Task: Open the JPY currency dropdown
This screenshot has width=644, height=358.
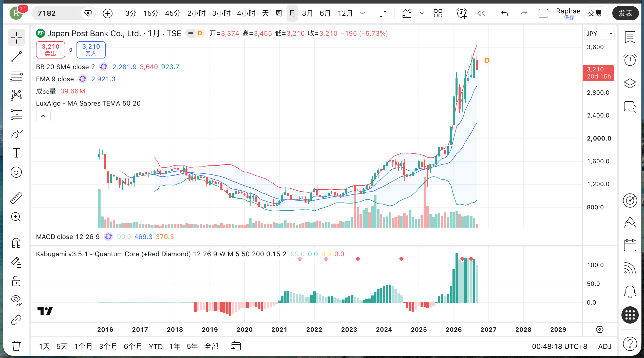Action: [599, 33]
